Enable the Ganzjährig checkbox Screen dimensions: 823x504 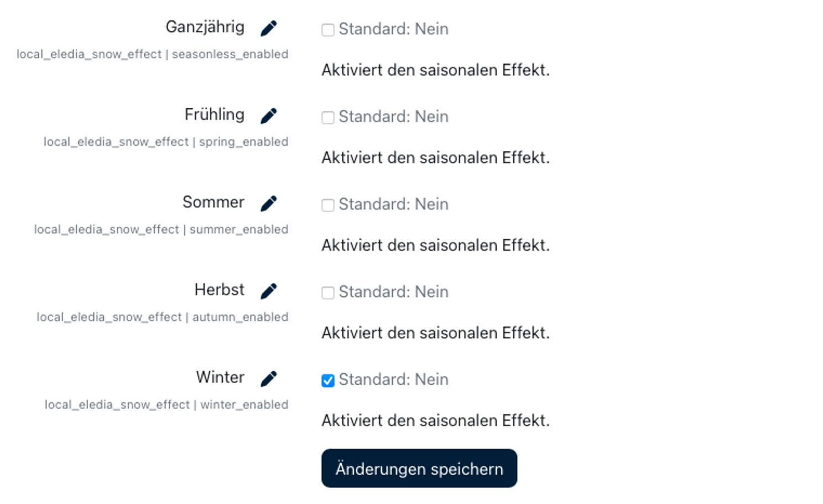click(328, 29)
